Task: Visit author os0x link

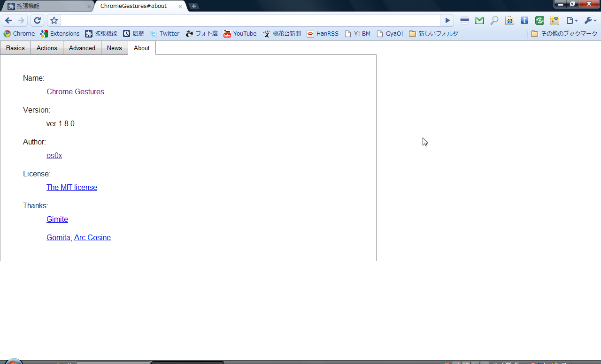Action: (54, 155)
